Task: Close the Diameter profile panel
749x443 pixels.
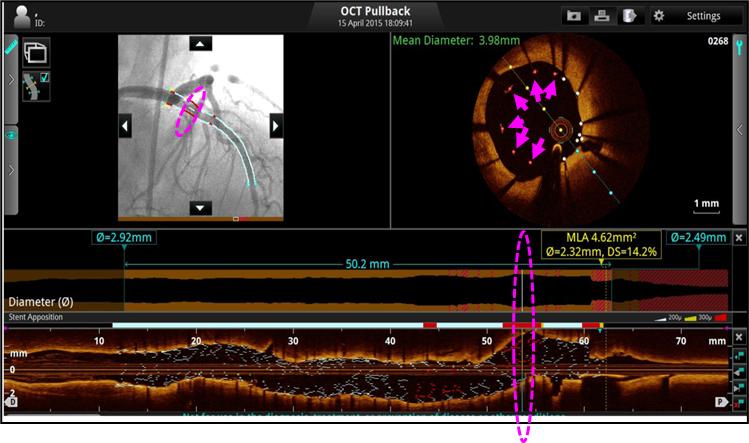Action: coord(738,238)
